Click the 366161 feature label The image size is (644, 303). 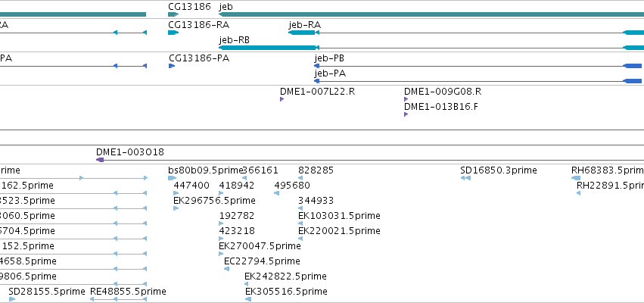click(261, 170)
